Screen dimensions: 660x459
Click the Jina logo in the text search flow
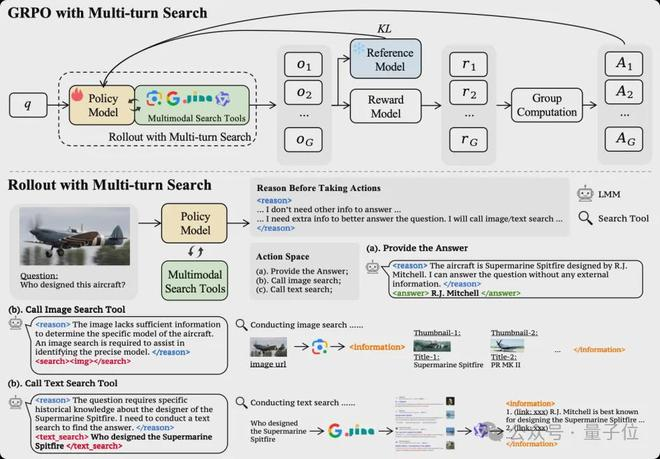coord(359,431)
